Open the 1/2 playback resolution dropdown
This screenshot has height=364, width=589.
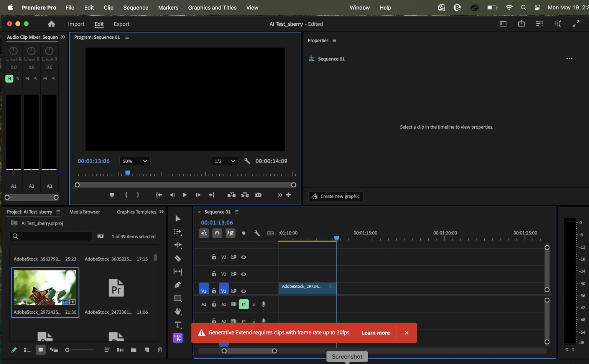(x=224, y=161)
